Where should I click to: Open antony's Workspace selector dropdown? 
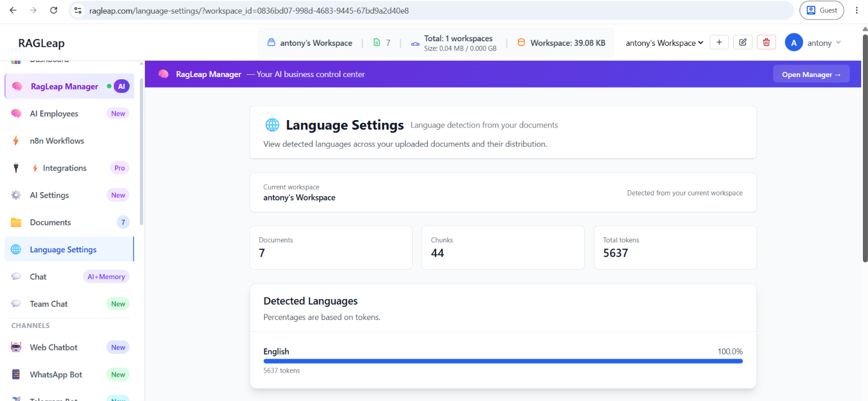664,43
